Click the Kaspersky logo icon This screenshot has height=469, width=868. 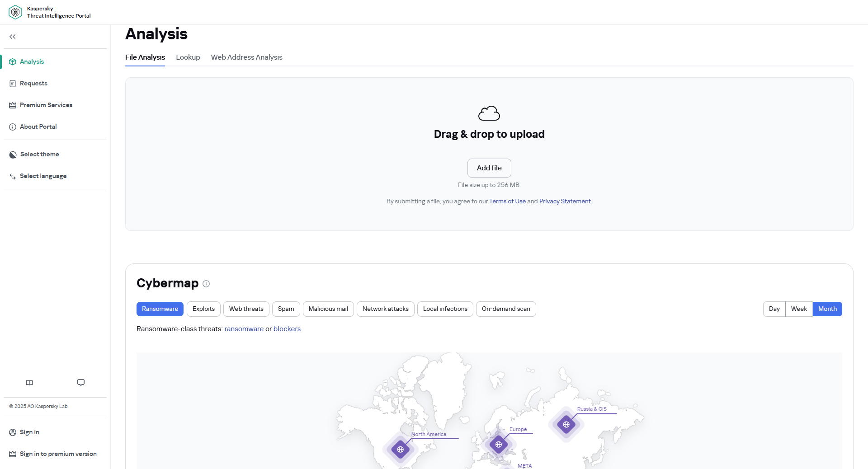pyautogui.click(x=15, y=12)
